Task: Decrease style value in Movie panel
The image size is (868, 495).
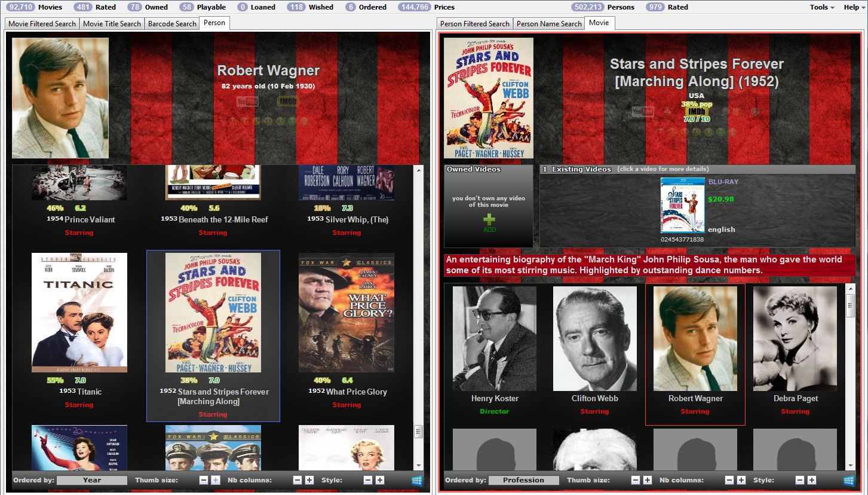Action: coord(800,480)
